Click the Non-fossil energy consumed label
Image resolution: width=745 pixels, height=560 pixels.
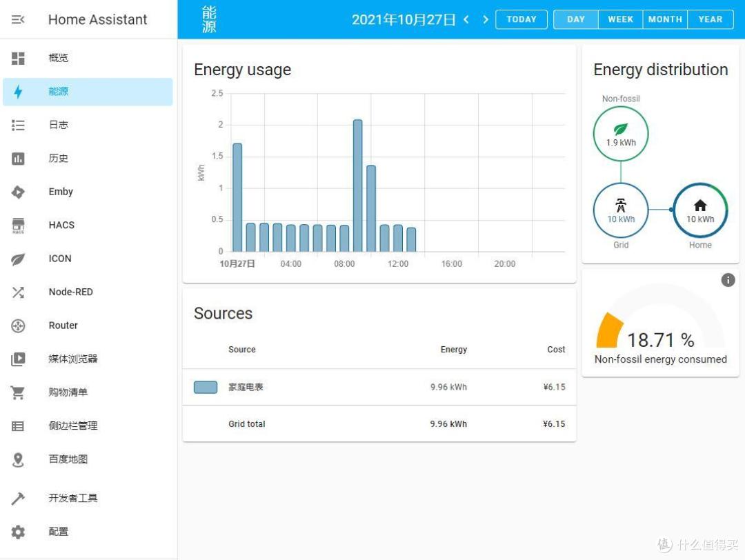coord(660,359)
